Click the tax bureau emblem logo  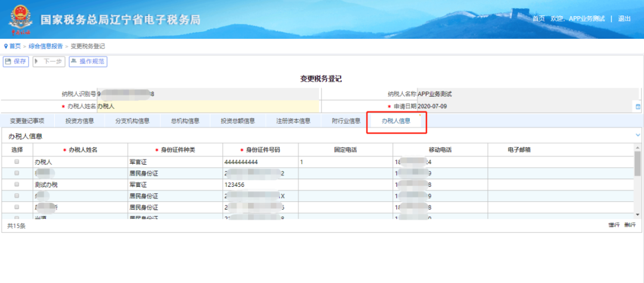click(x=20, y=19)
